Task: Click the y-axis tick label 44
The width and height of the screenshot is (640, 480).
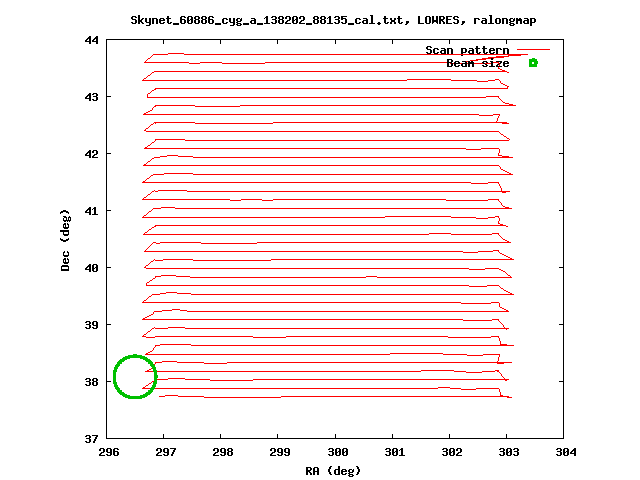Action: [92, 40]
